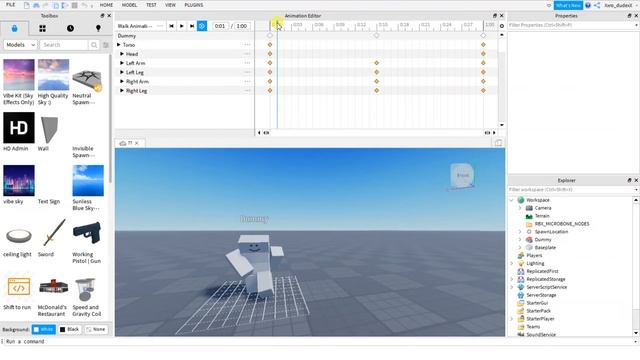The width and height of the screenshot is (640, 360).
Task: Toggle animation looping button
Action: click(202, 26)
